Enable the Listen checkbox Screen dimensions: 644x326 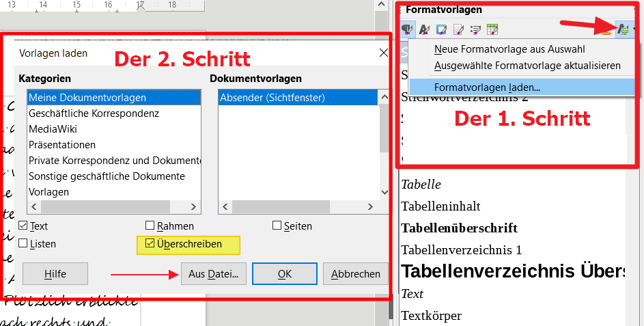(23, 243)
